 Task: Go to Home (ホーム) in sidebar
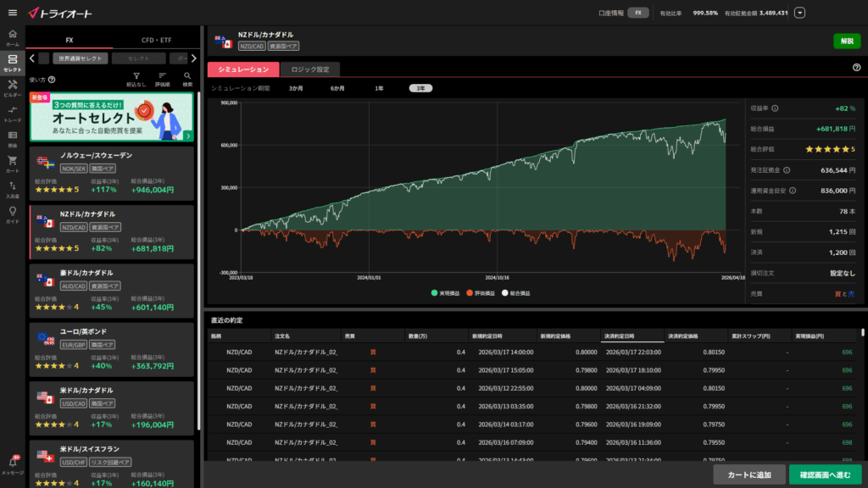[12, 38]
